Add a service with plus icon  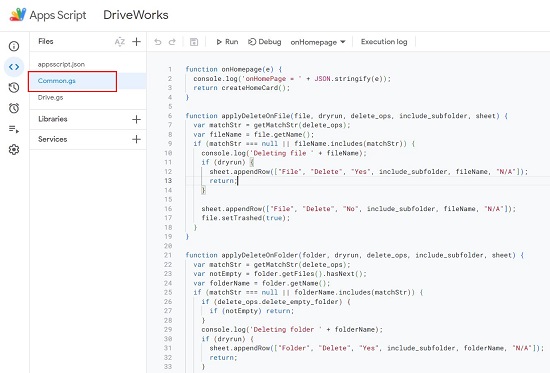(x=136, y=139)
